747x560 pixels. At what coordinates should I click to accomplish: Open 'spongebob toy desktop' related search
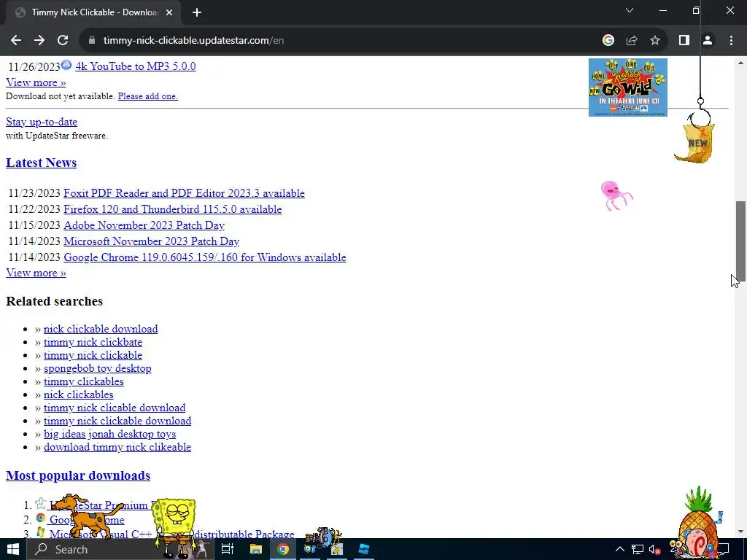click(x=97, y=368)
